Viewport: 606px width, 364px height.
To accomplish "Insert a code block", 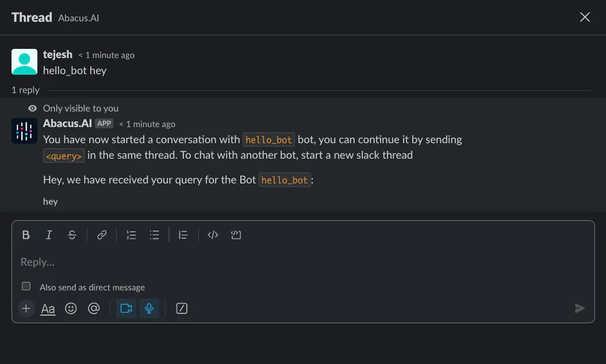I will tap(236, 235).
